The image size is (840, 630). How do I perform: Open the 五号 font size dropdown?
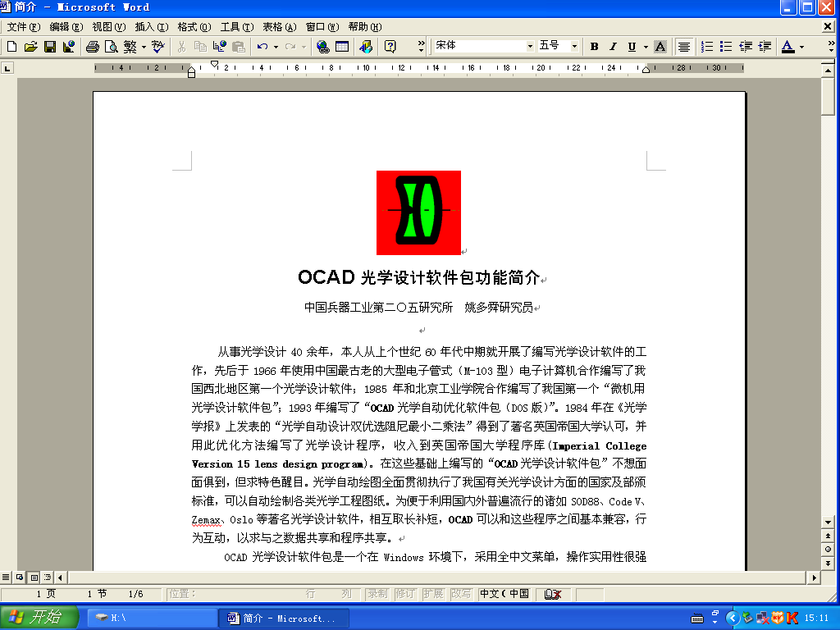click(574, 47)
